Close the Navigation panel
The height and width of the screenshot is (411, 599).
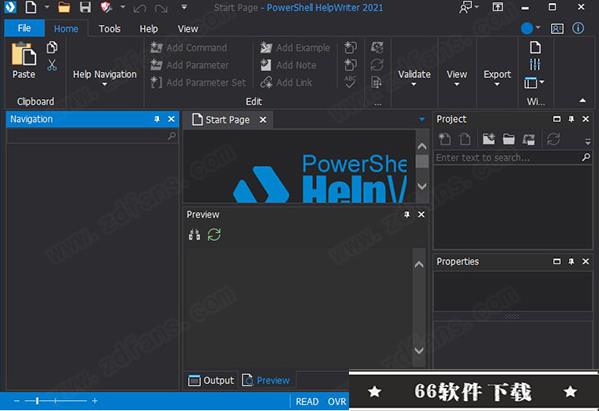[x=171, y=119]
